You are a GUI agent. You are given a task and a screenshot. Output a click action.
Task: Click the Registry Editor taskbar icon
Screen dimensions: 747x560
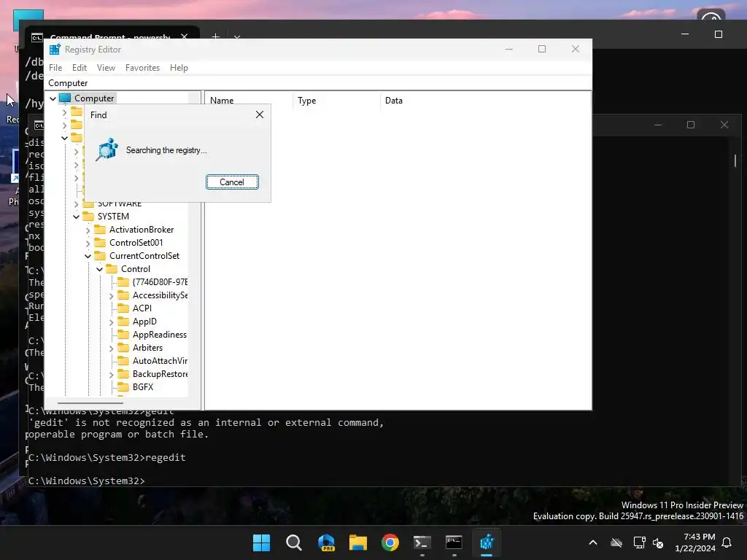(487, 542)
